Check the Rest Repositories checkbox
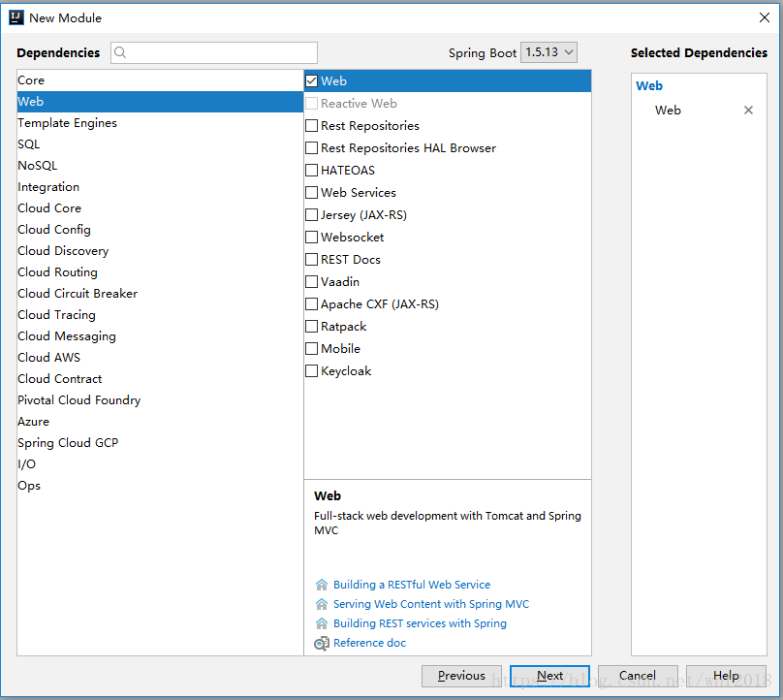 point(312,125)
